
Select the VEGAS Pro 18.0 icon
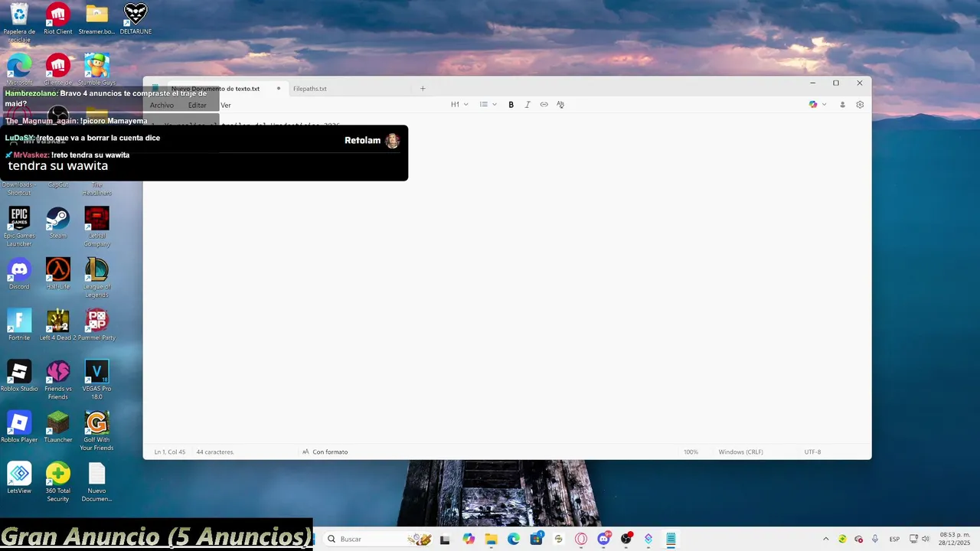coord(96,380)
